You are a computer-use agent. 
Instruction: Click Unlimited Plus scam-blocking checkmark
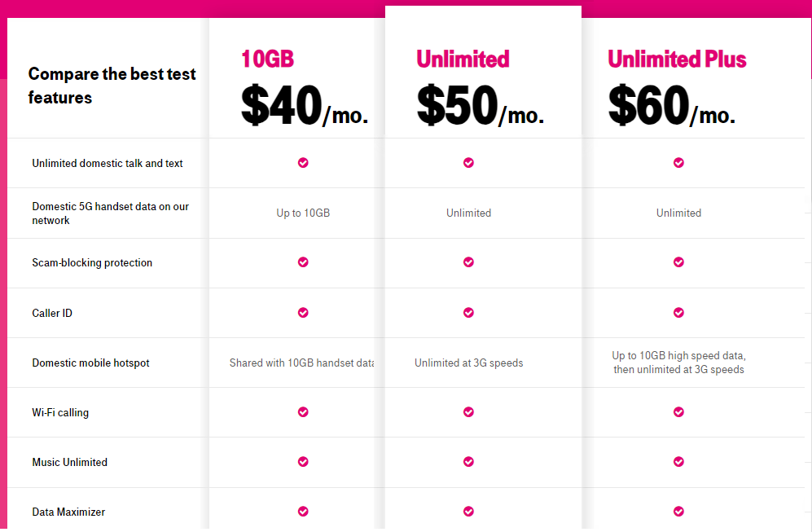pos(678,262)
